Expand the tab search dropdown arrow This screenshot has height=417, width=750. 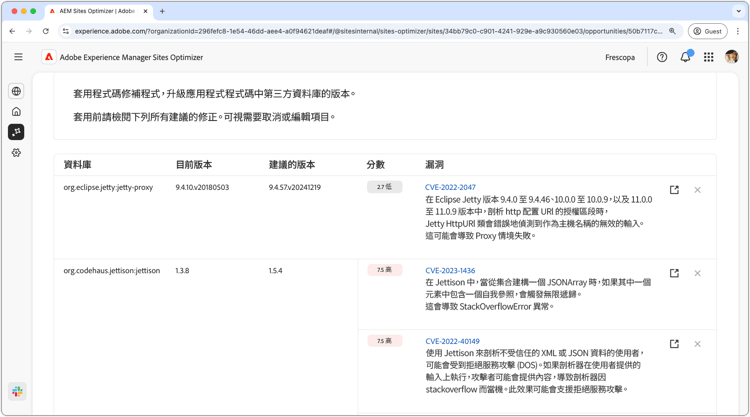tap(738, 11)
